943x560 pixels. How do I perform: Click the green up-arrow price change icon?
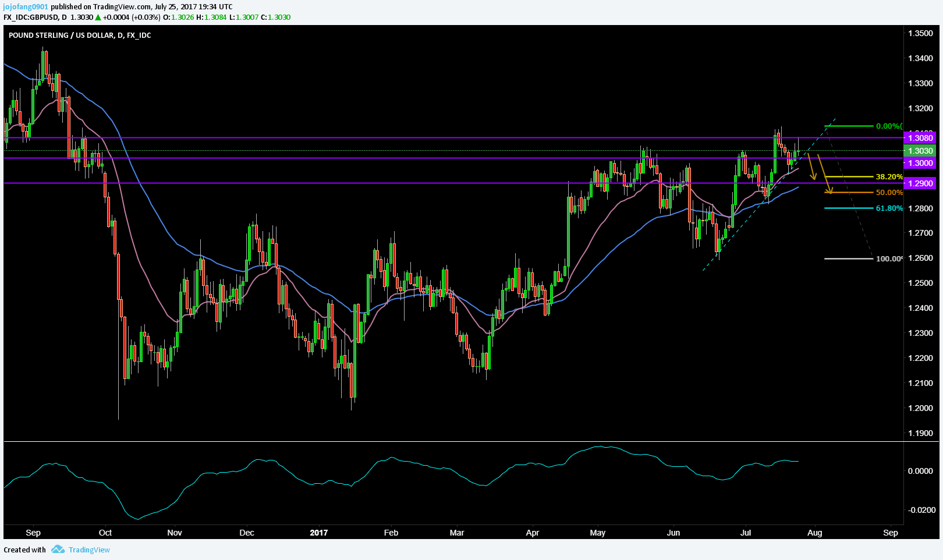[98, 17]
